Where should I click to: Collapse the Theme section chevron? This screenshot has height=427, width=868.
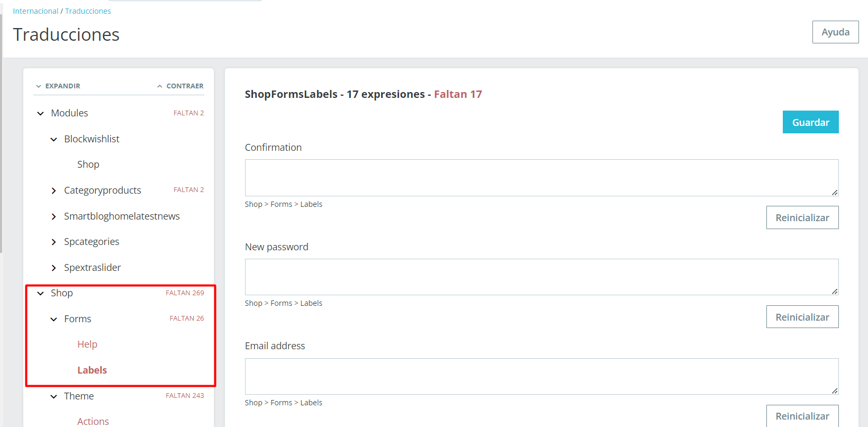(x=53, y=396)
